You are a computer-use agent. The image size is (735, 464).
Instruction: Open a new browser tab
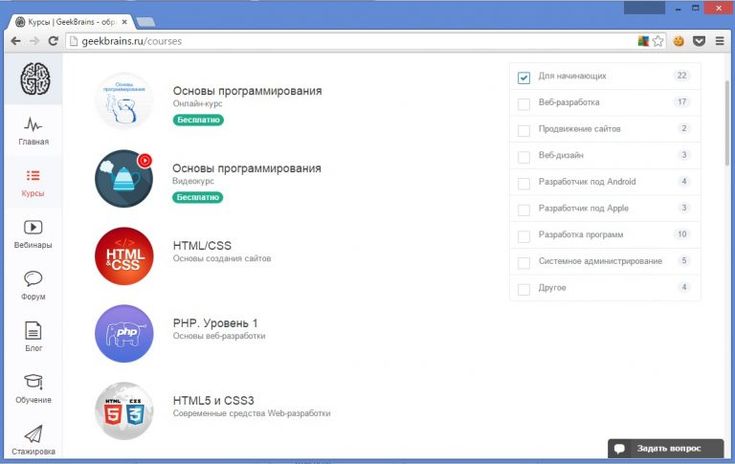(x=146, y=22)
